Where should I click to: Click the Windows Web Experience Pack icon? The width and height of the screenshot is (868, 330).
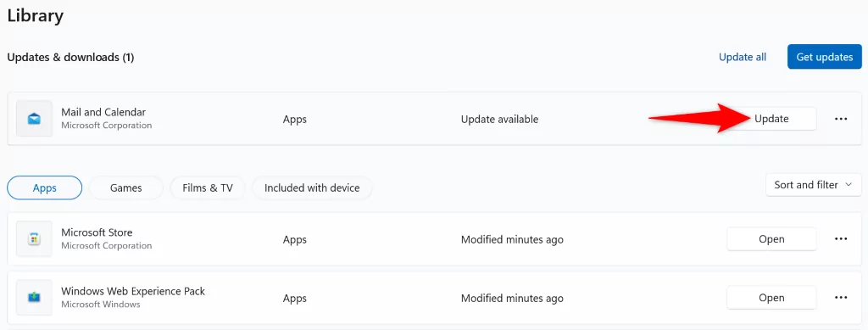click(34, 297)
